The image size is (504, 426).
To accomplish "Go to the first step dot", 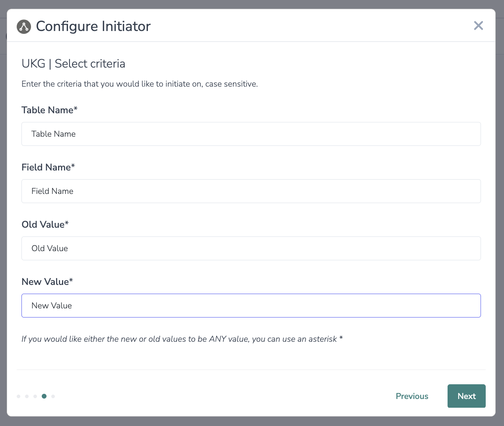I will click(19, 396).
